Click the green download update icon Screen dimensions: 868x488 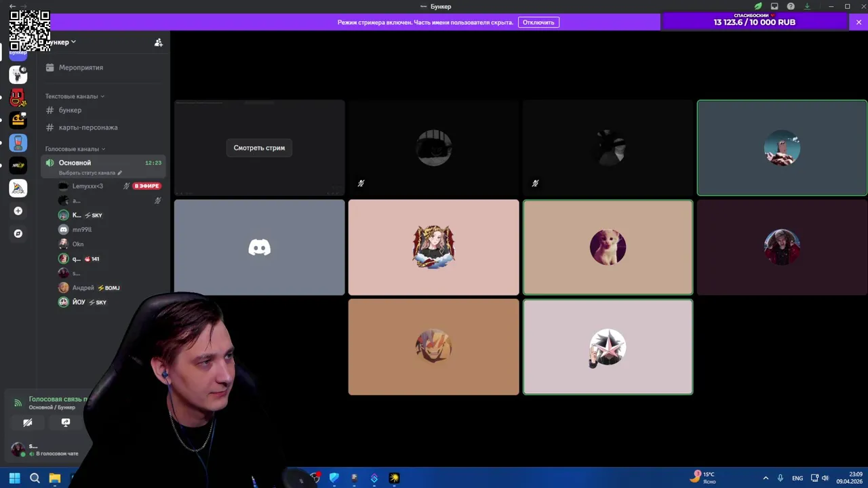[x=807, y=6]
